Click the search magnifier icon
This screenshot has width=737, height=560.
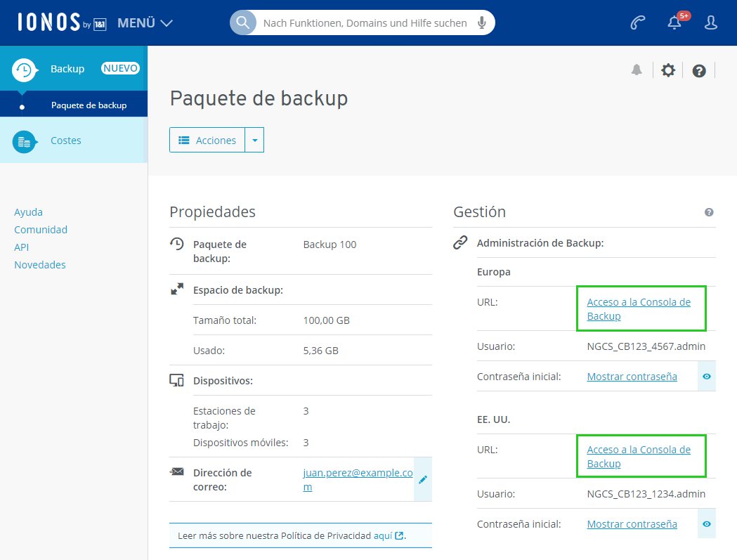(242, 22)
